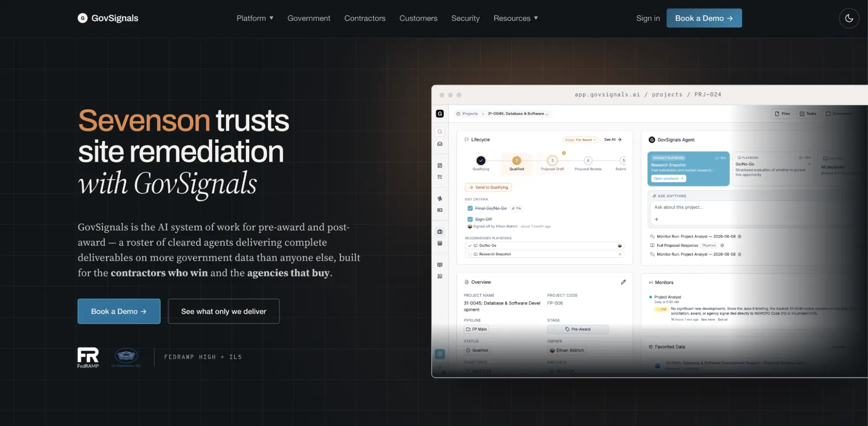Click the globe icon beside Full Proposal Response
The width and height of the screenshot is (868, 426).
click(x=722, y=246)
